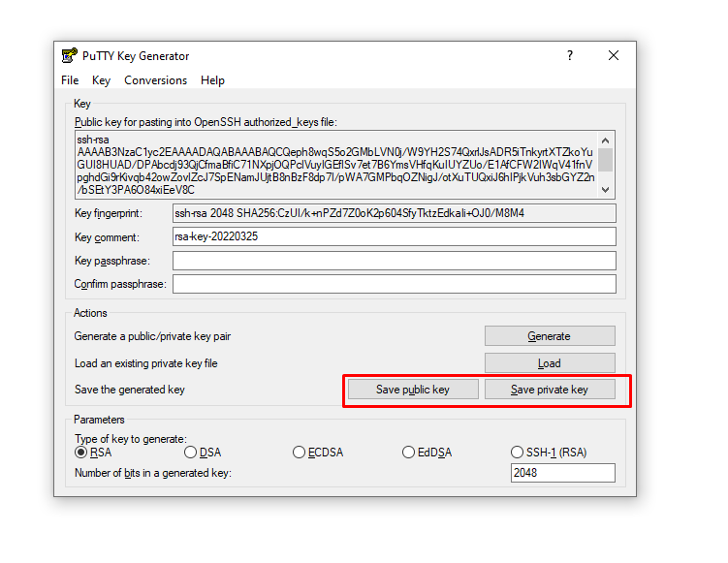Open the Key menu
Image resolution: width=728 pixels, height=563 pixels.
click(101, 80)
